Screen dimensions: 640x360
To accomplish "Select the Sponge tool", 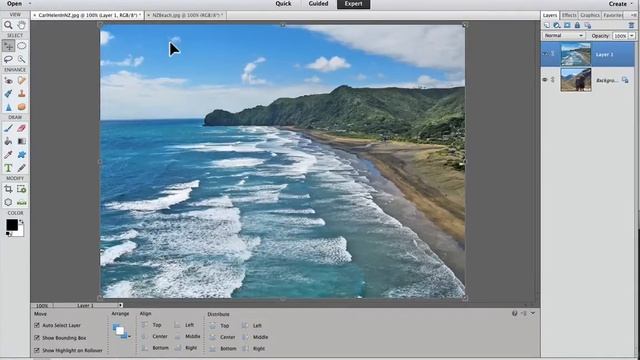I will (x=22, y=107).
